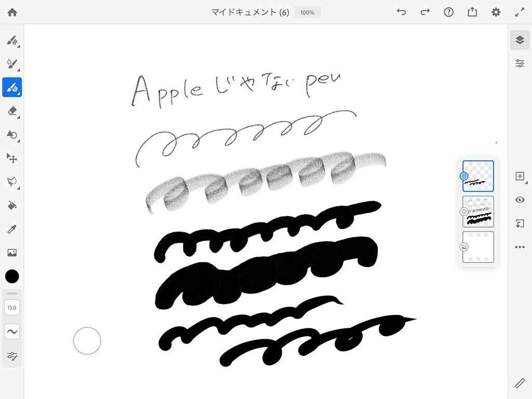Toggle visibility of the selected layer
532x399 pixels.
(520, 200)
